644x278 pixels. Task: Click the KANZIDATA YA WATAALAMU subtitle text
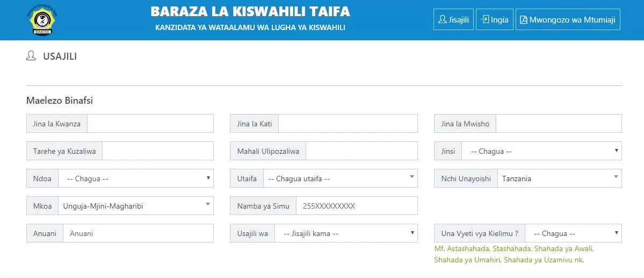point(250,28)
